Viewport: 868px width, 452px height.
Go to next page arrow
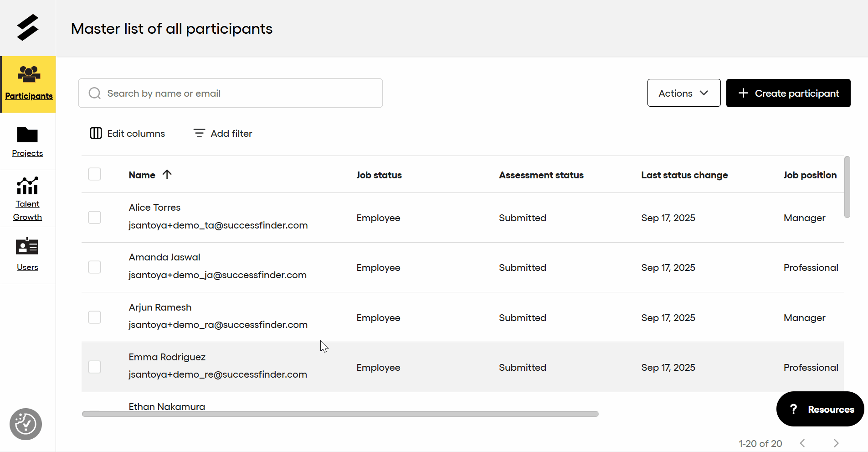tap(836, 443)
